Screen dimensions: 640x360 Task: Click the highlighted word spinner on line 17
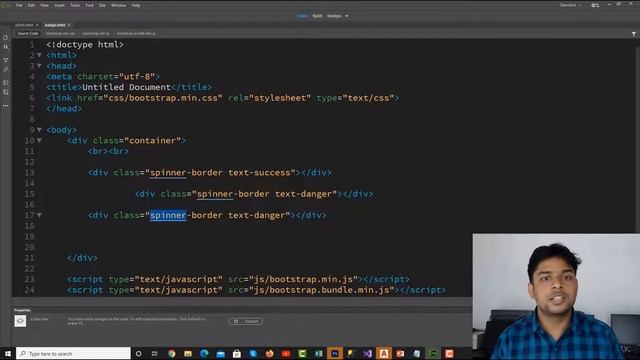coord(168,215)
